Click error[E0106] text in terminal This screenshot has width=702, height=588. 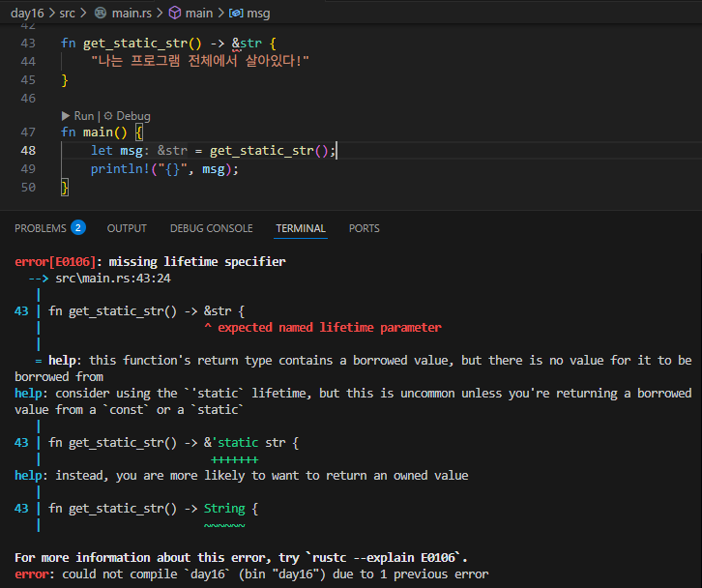tap(55, 261)
